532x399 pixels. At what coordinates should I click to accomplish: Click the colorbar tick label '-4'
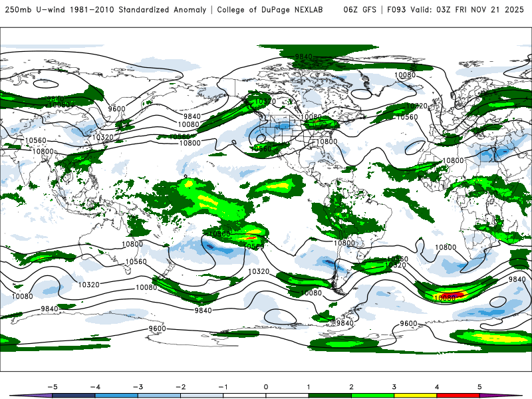point(95,387)
